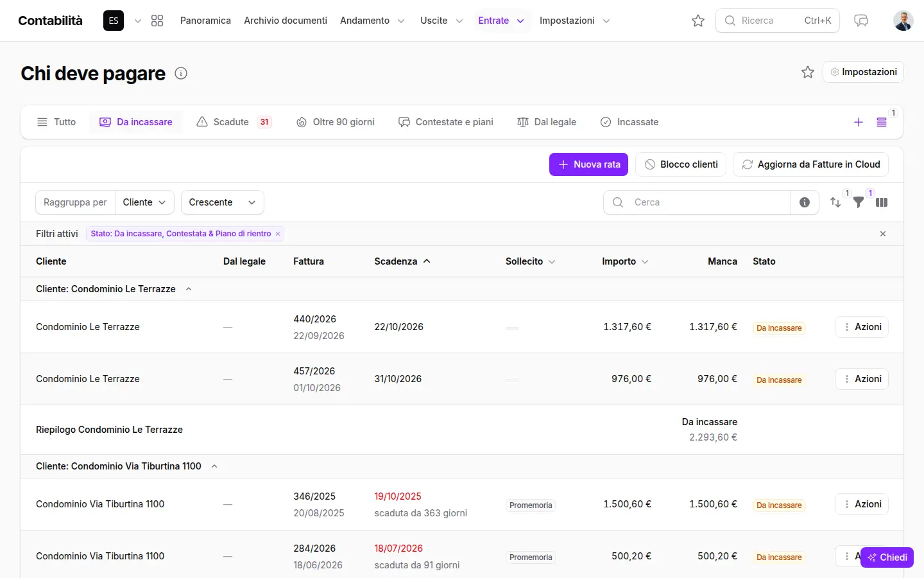
Task: Open the user profile avatar
Action: click(x=903, y=21)
